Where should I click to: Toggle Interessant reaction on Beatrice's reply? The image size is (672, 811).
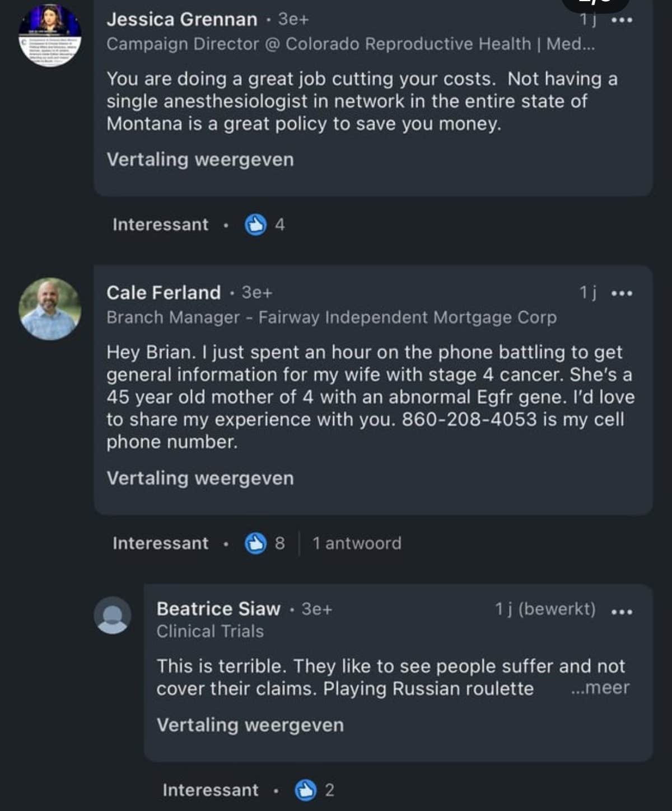[x=210, y=790]
